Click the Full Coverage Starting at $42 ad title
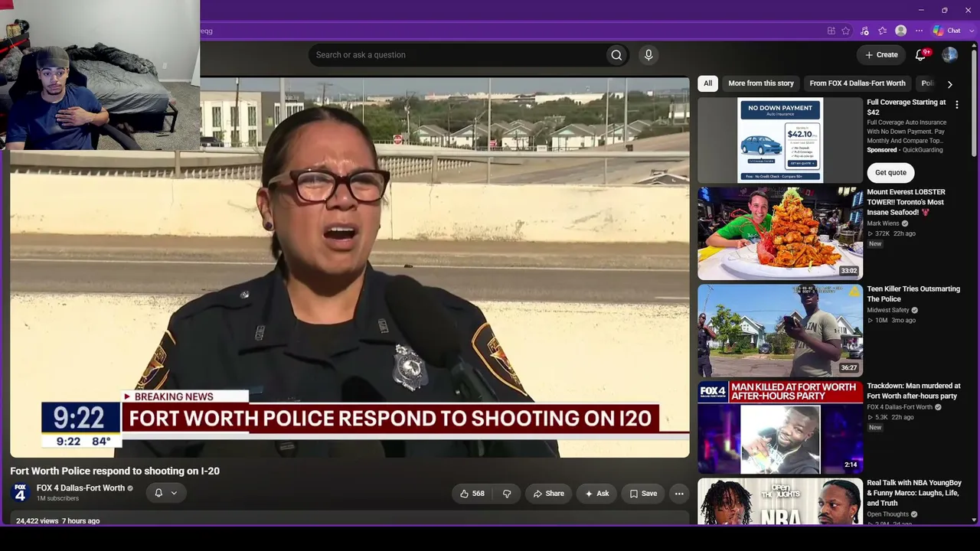980x551 pixels. (x=906, y=107)
